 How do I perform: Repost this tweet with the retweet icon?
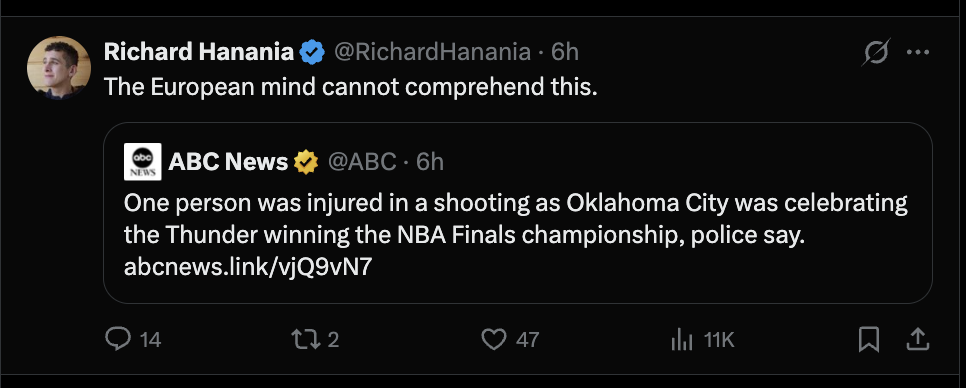[303, 339]
